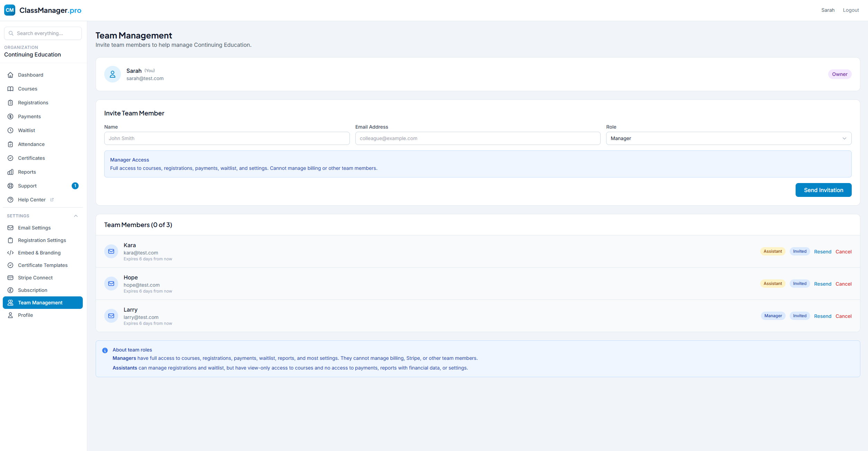
Task: Click the Send Invitation button
Action: pyautogui.click(x=823, y=190)
